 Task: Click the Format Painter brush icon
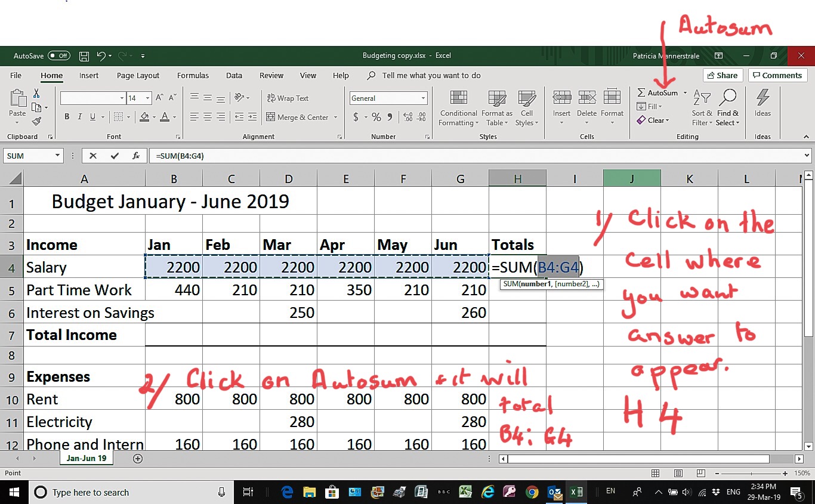pos(36,121)
